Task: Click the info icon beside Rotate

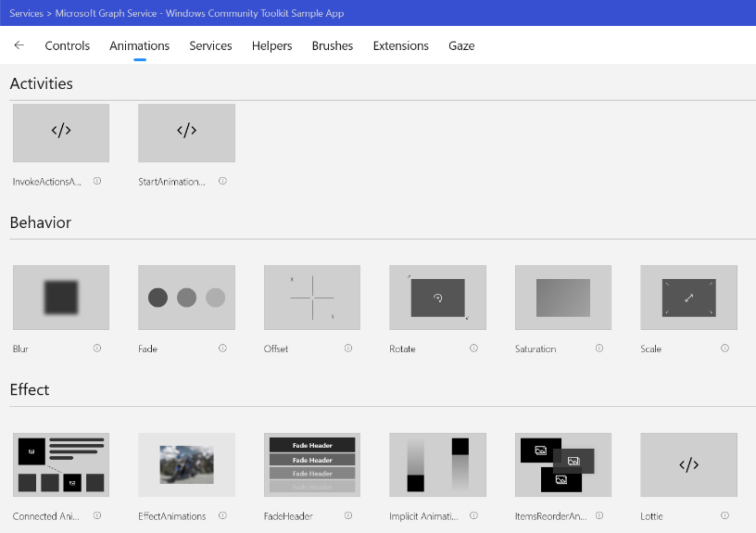Action: point(474,348)
